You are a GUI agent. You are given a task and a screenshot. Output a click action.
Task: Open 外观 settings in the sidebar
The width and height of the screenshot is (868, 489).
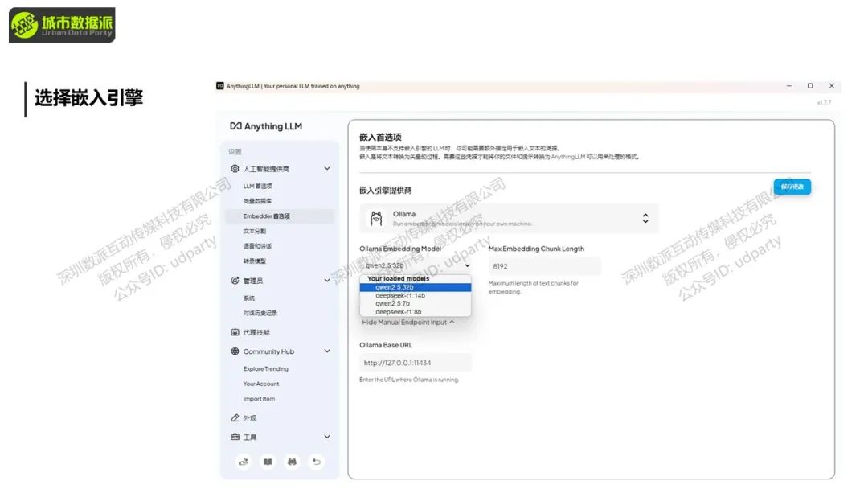tap(250, 418)
